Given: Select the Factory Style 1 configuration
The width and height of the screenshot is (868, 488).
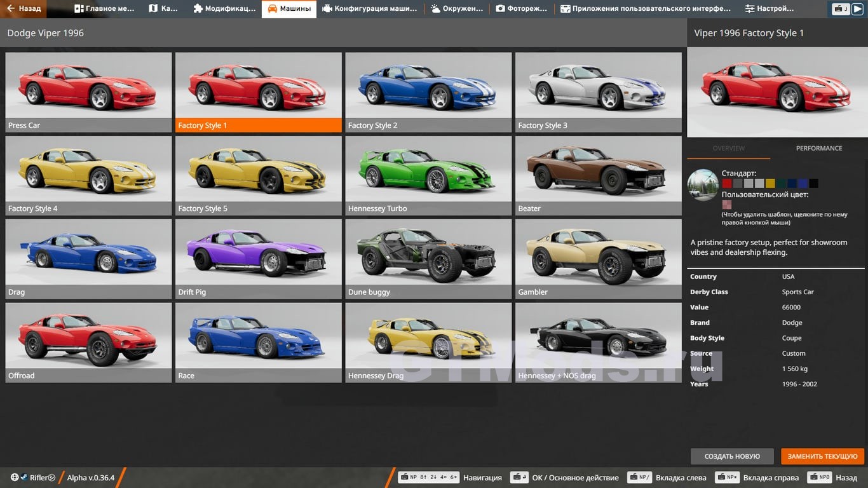Looking at the screenshot, I should point(259,92).
